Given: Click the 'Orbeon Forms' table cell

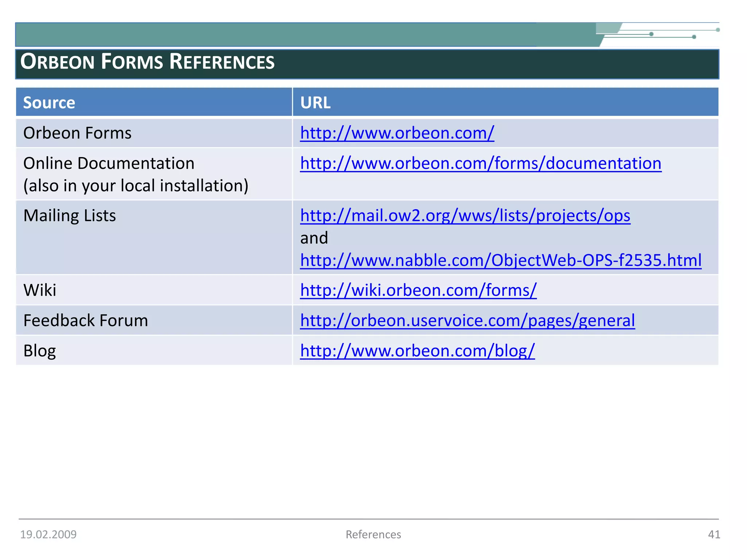Looking at the screenshot, I should tap(154, 133).
